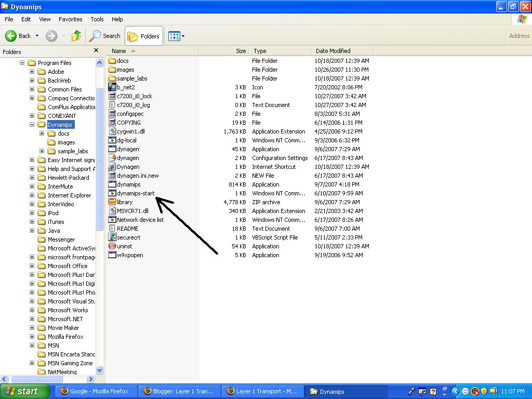532x399 pixels.
Task: Select the dynagen Configuration Settings icon
Action: 112,158
